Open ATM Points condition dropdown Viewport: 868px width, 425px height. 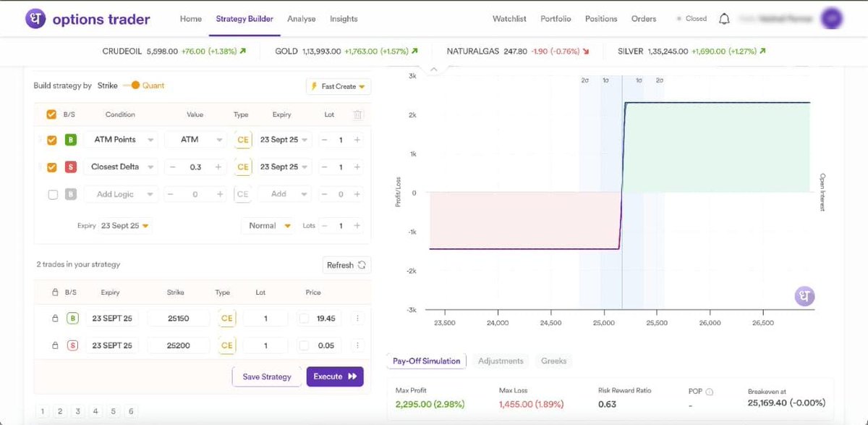coord(121,140)
